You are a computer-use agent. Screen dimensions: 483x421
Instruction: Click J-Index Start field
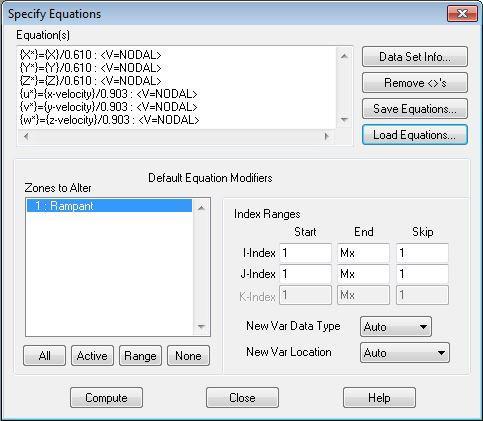[305, 274]
